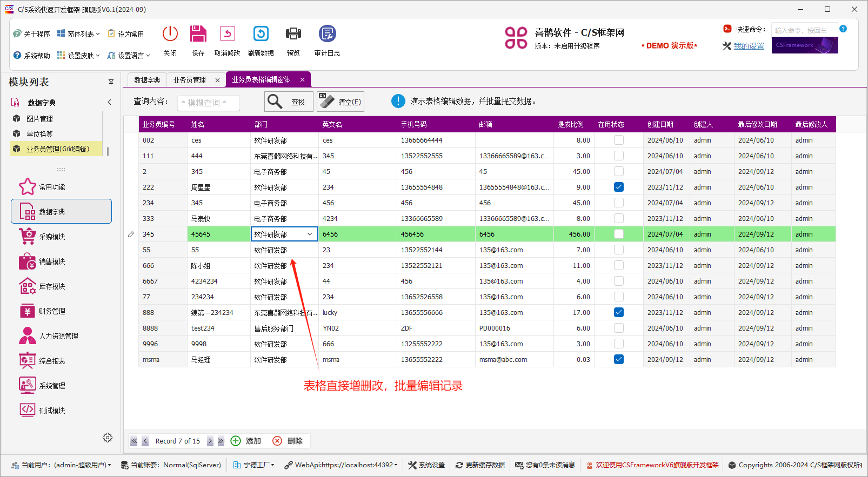Go to next record navigator arrow

pyautogui.click(x=210, y=441)
